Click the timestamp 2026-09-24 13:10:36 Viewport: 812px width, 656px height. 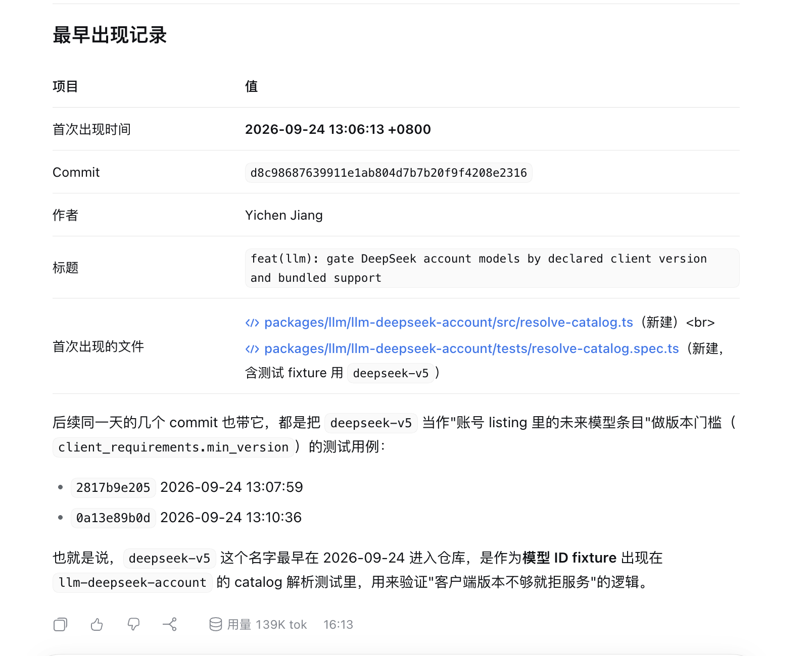(231, 518)
